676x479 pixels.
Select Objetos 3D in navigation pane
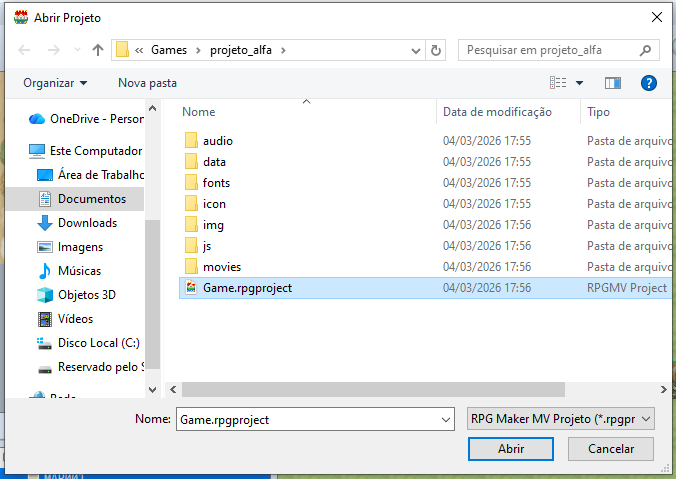click(77, 295)
